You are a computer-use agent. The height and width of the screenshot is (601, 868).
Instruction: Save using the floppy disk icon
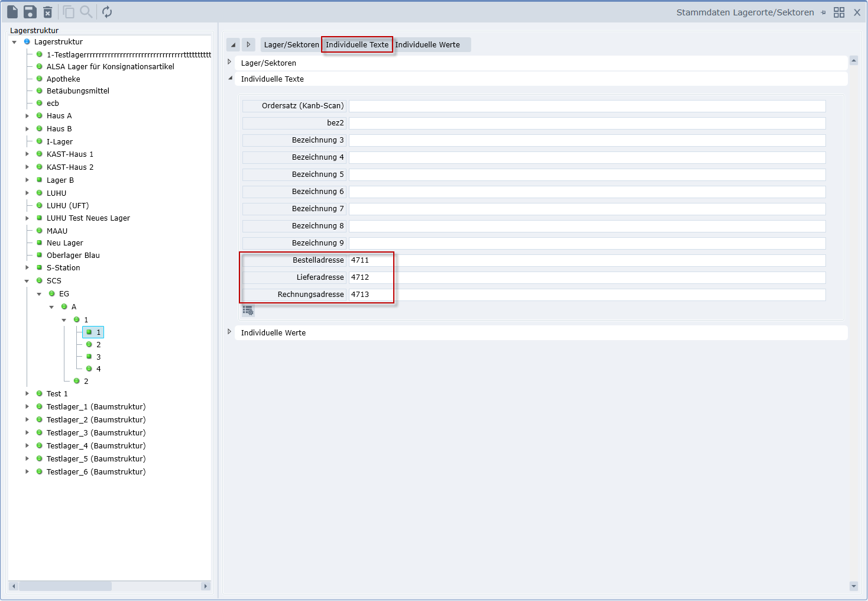(x=30, y=12)
